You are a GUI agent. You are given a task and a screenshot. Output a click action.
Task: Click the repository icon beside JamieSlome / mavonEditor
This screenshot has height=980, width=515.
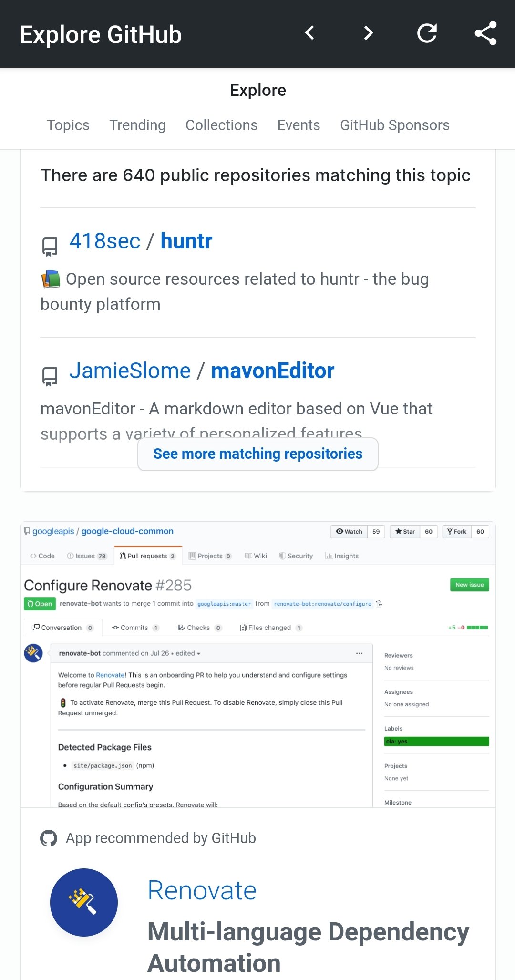[50, 376]
